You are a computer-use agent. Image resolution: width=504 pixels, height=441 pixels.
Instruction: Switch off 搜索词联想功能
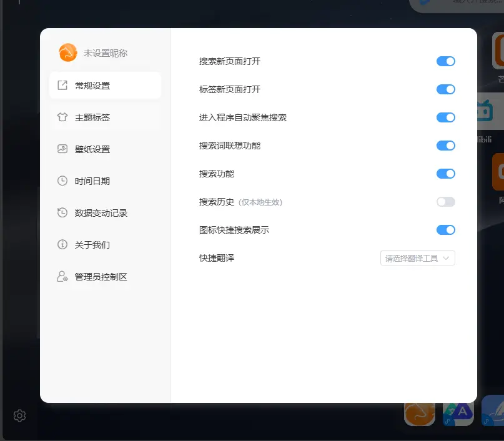point(446,146)
